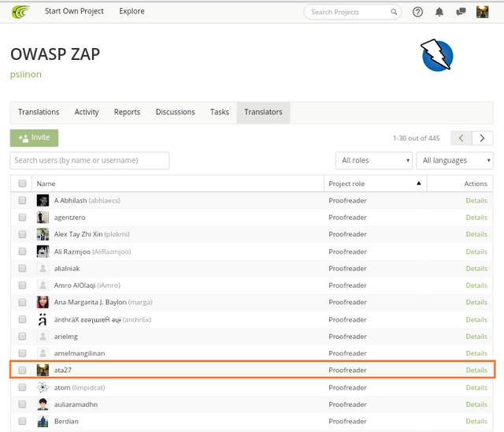504x432 pixels.
Task: Click the name auliaramadhn
Action: 76,404
